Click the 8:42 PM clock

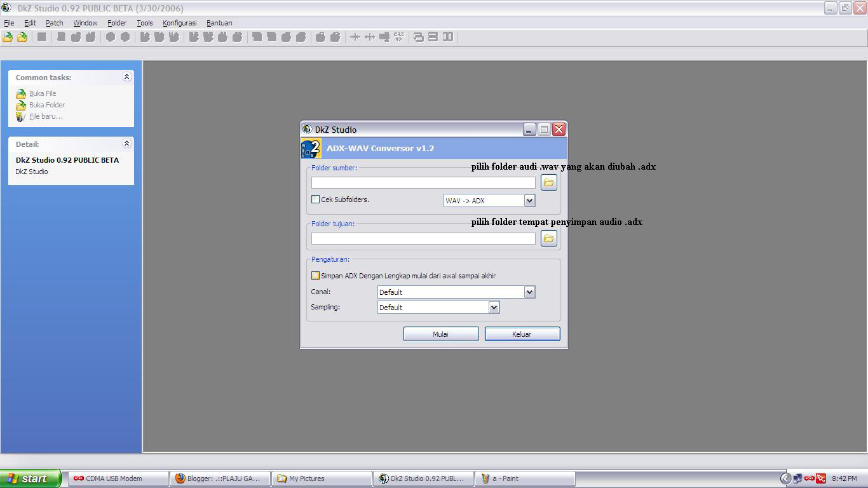[x=844, y=478]
